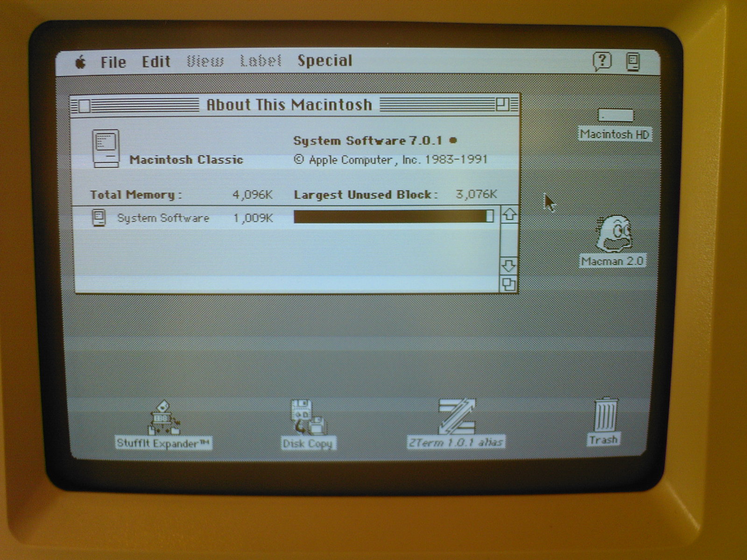Image resolution: width=747 pixels, height=560 pixels.
Task: Click the Macintosh Classic computer icon
Action: click(x=106, y=148)
